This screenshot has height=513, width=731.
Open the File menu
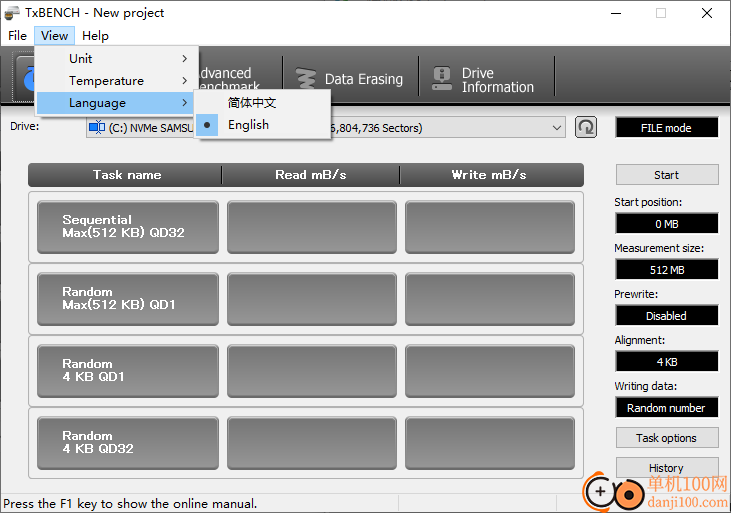[17, 36]
